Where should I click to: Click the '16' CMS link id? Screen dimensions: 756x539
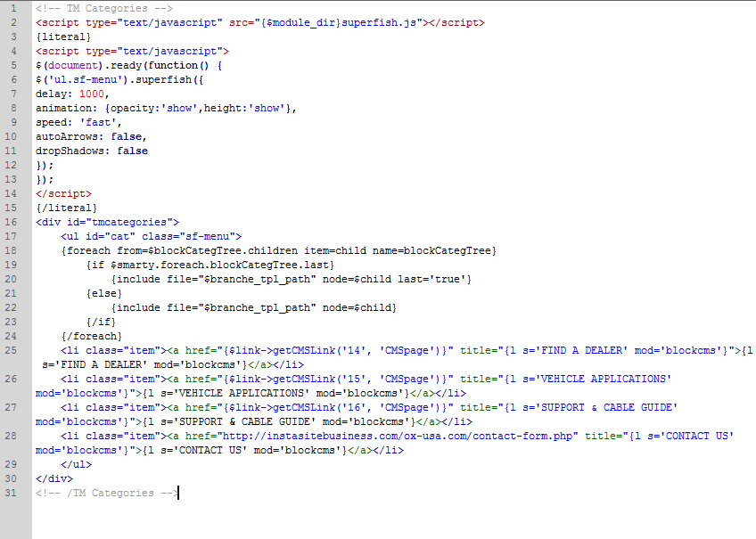[354, 407]
